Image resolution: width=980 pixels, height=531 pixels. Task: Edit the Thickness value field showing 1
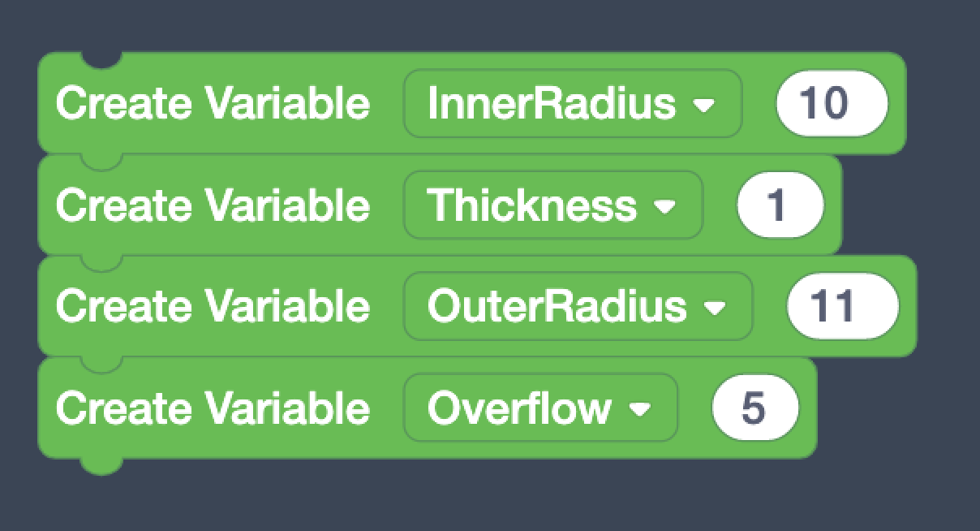coord(780,205)
